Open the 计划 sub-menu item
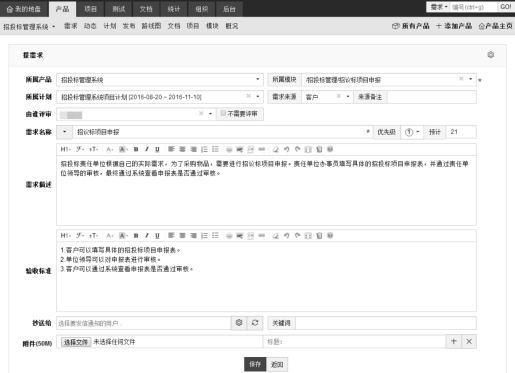The width and height of the screenshot is (515, 373). (110, 26)
